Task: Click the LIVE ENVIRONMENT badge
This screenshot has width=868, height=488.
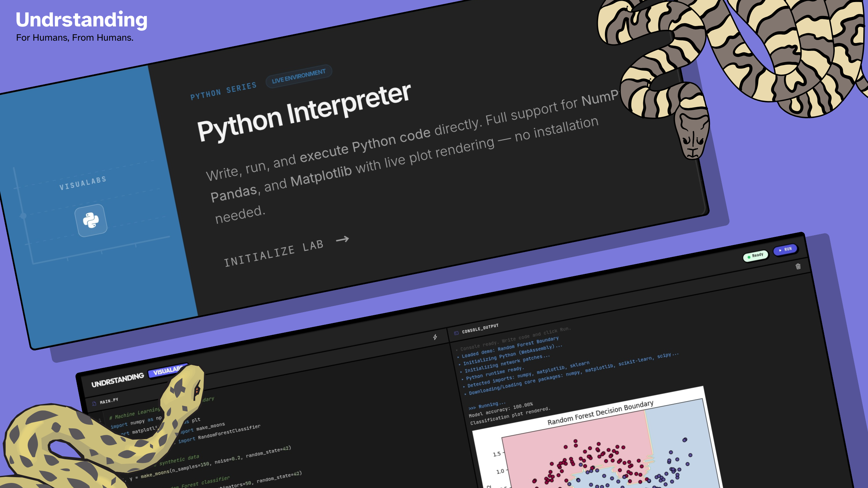Action: point(299,76)
